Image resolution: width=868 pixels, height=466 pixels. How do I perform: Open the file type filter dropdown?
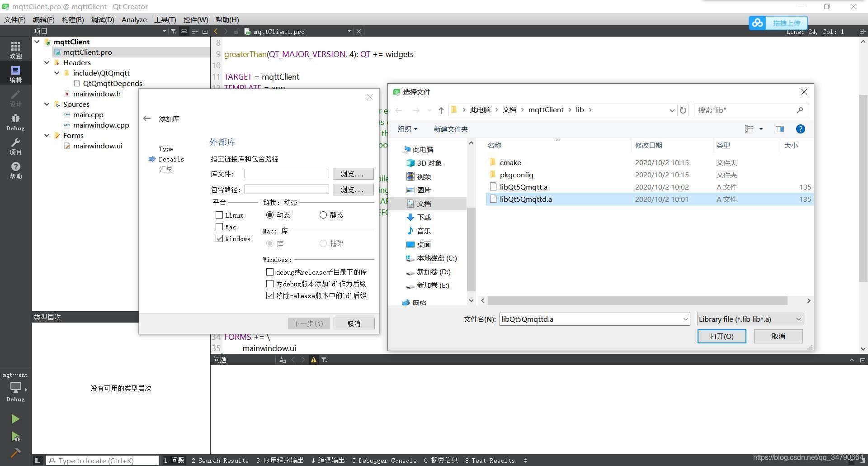coord(750,319)
